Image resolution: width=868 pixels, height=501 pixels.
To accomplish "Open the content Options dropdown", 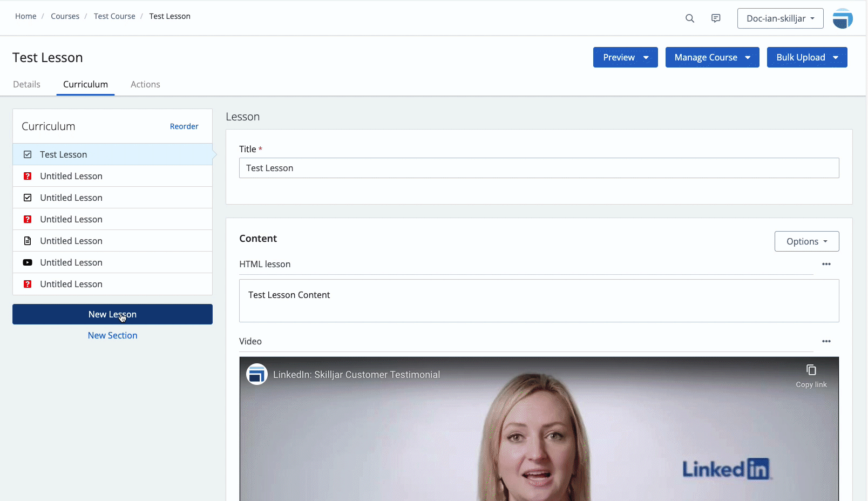I will pyautogui.click(x=807, y=241).
